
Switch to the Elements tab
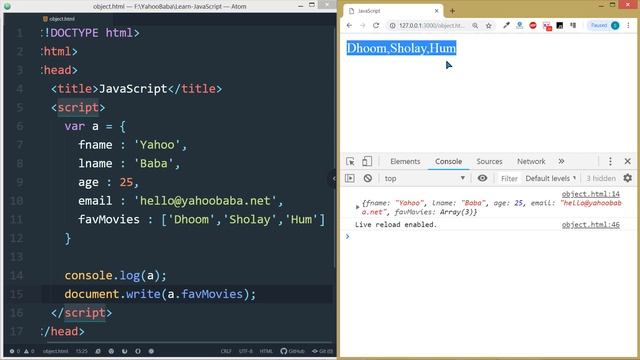coord(405,161)
